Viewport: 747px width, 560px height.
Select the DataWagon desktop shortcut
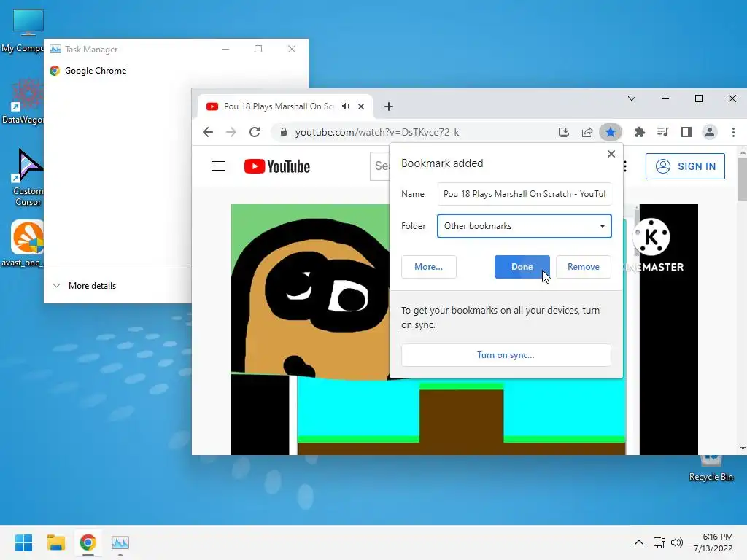point(22,101)
